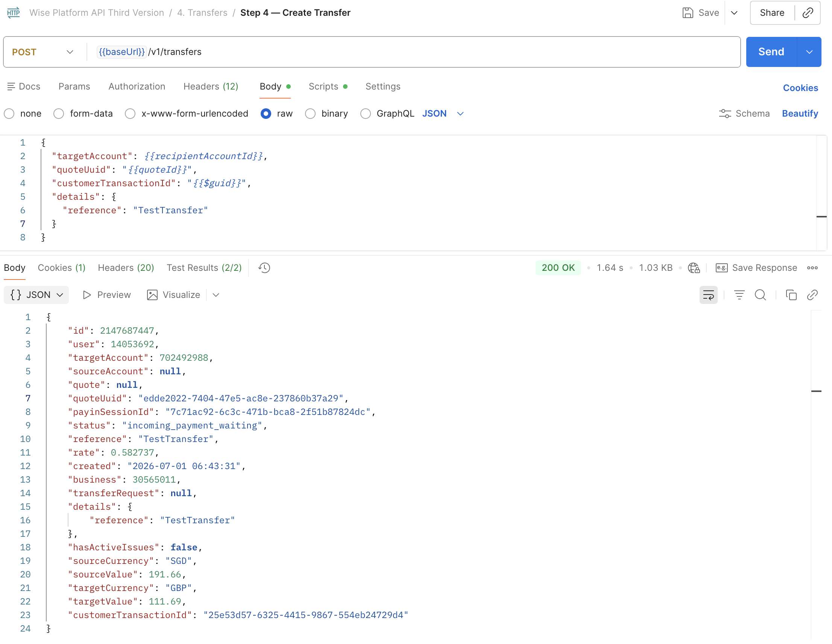Click the "incoming_payment_waiting" status value
This screenshot has height=644, width=832.
coord(192,426)
